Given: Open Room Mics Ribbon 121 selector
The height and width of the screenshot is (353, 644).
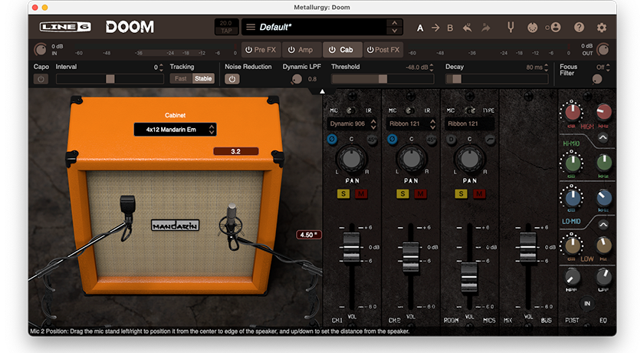Looking at the screenshot, I should click(469, 124).
